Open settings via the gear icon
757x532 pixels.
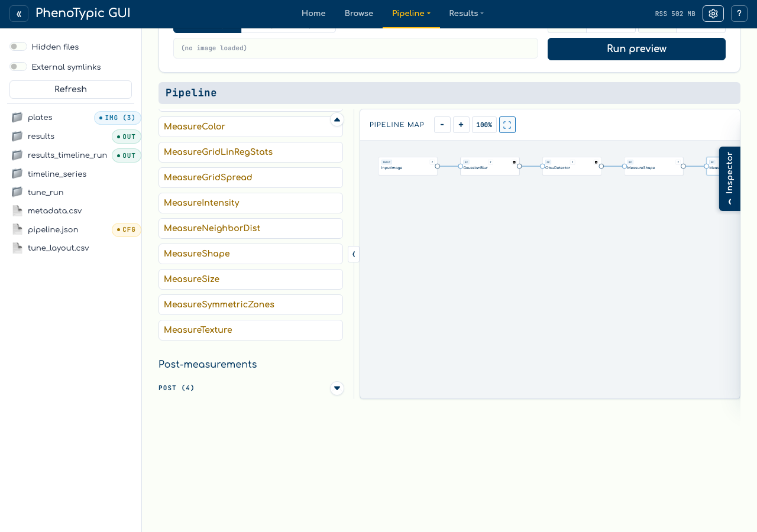[713, 14]
